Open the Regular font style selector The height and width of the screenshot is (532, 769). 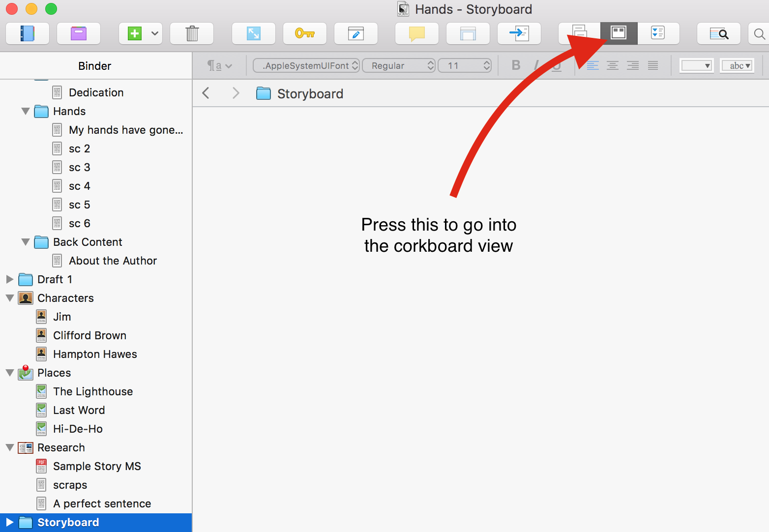coord(399,65)
